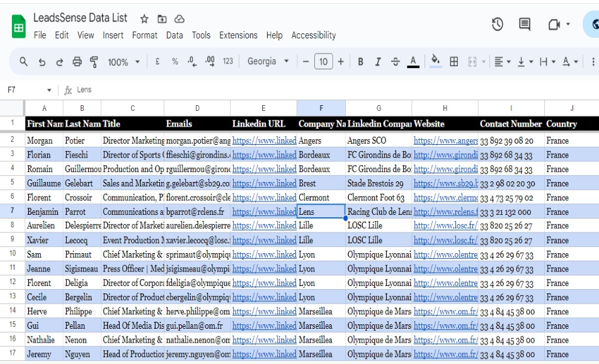Open the Extensions menu

[x=239, y=35]
